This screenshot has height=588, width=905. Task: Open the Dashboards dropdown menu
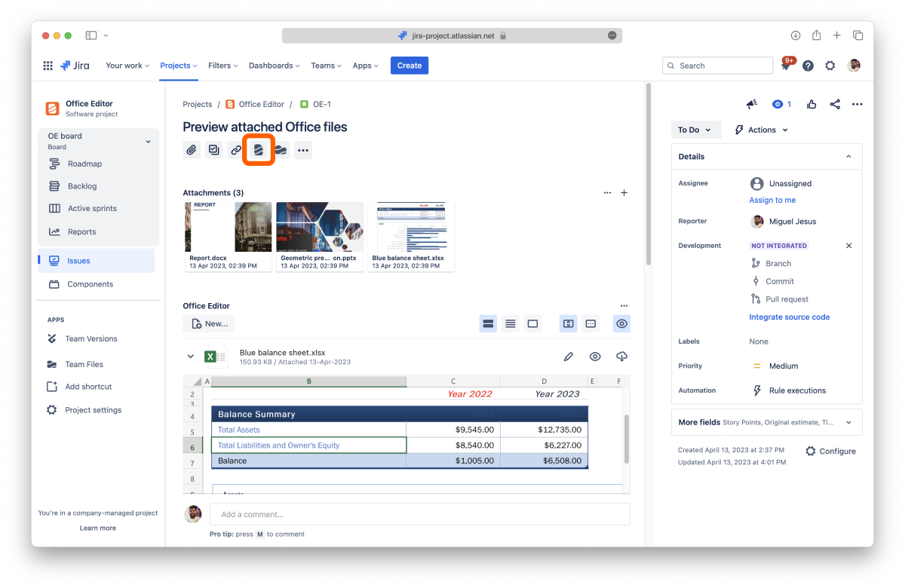[x=275, y=66]
